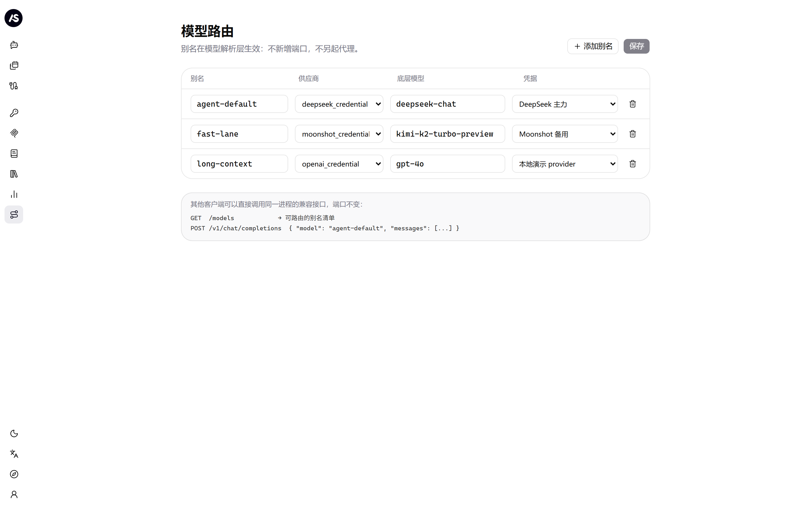This screenshot has width=812, height=508.
Task: Focus the fast-lane alias field
Action: [239, 134]
